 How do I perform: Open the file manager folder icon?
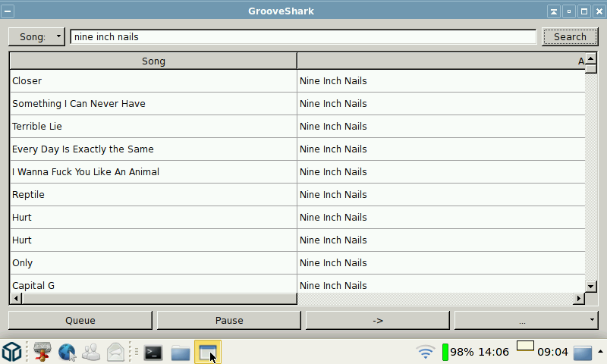pos(180,352)
